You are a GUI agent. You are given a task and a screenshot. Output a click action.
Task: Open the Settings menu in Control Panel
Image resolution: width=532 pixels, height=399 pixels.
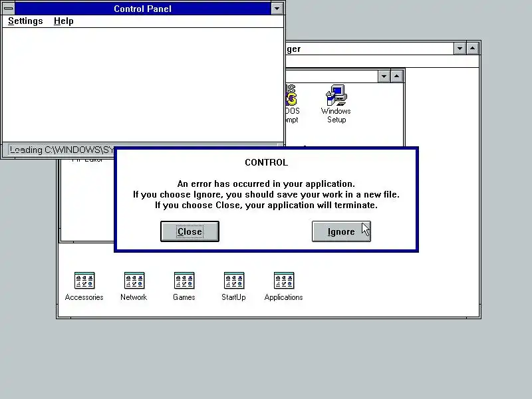pos(25,21)
